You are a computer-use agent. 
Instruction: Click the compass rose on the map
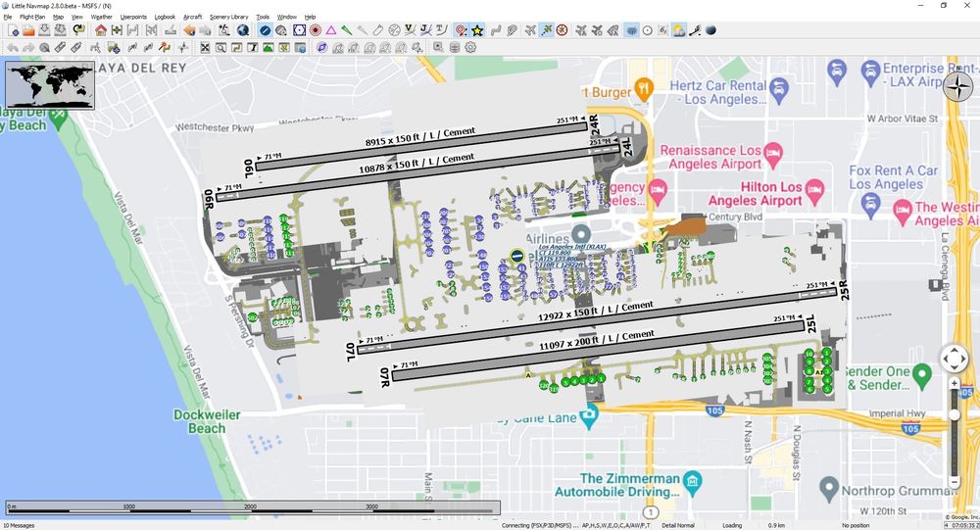(957, 88)
